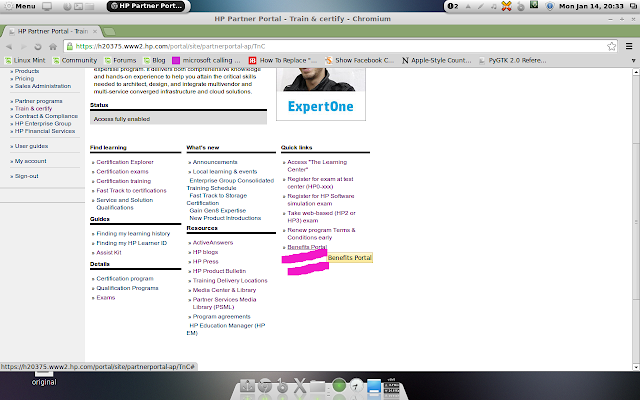Screen dimensions: 640x400
Task: Open the Linux Mint bookmark
Action: pos(25,60)
